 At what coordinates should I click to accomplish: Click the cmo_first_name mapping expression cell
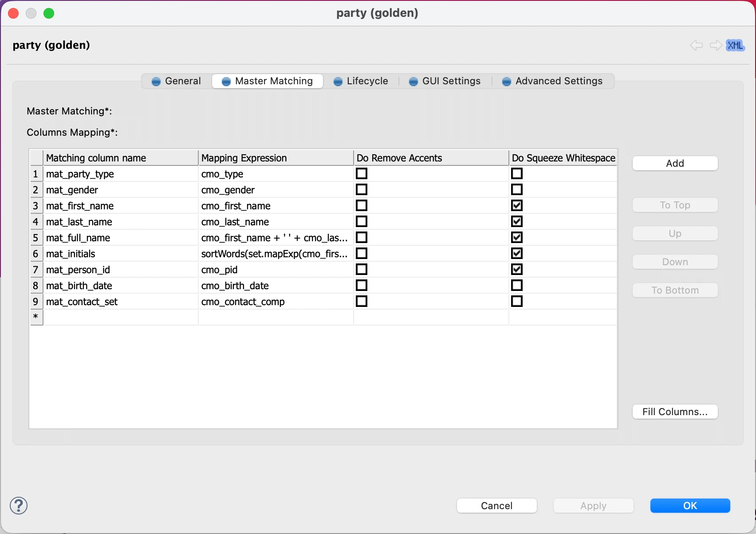[276, 206]
